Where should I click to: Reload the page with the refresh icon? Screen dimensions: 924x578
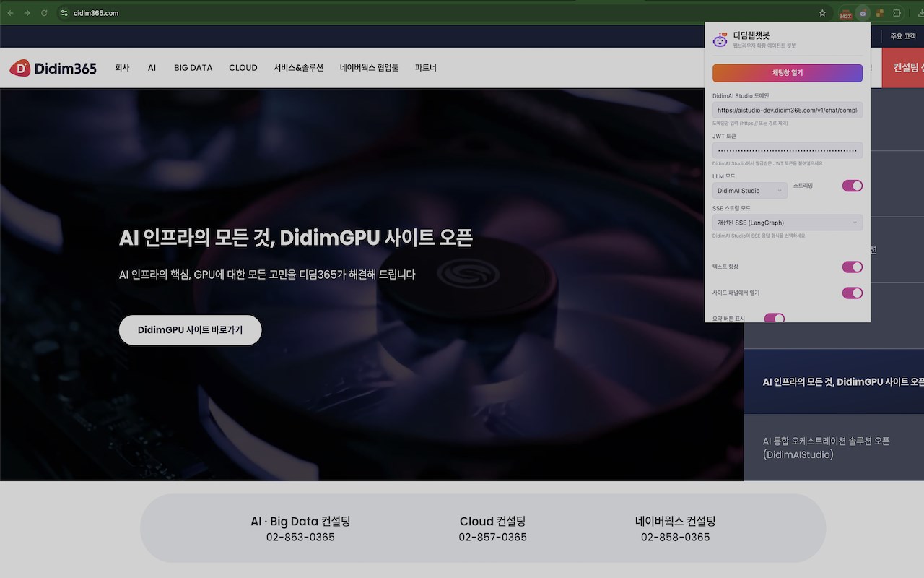click(x=45, y=13)
